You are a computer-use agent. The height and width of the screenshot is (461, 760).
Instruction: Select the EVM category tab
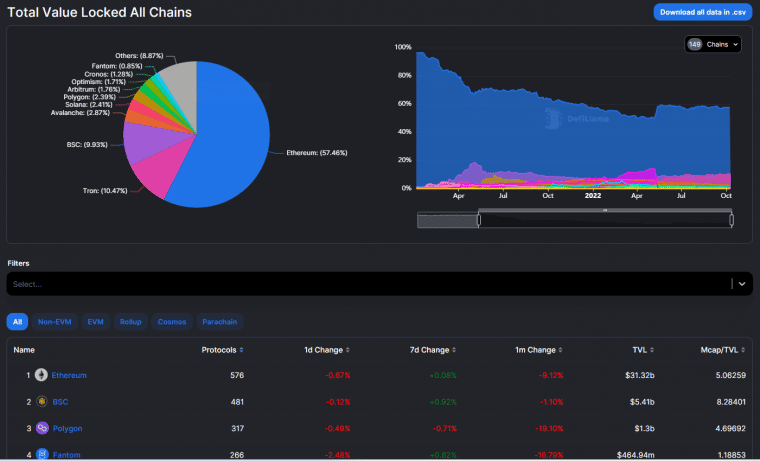coord(95,322)
